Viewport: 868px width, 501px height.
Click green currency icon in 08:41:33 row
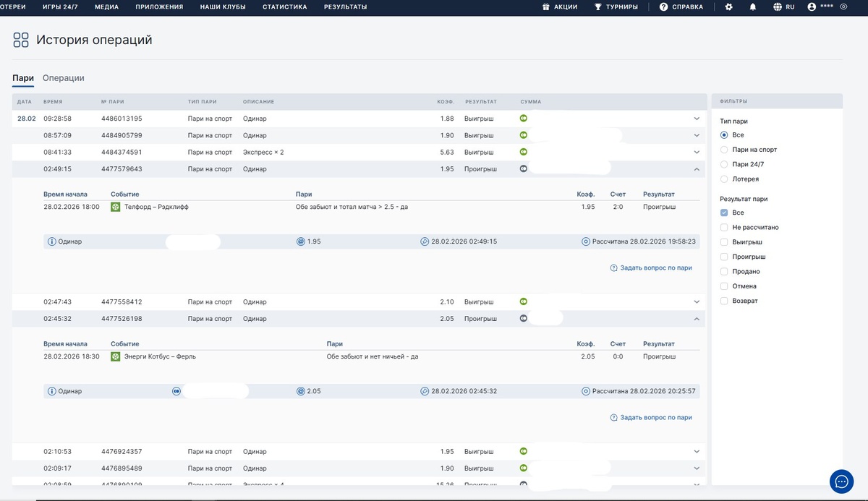click(x=524, y=153)
